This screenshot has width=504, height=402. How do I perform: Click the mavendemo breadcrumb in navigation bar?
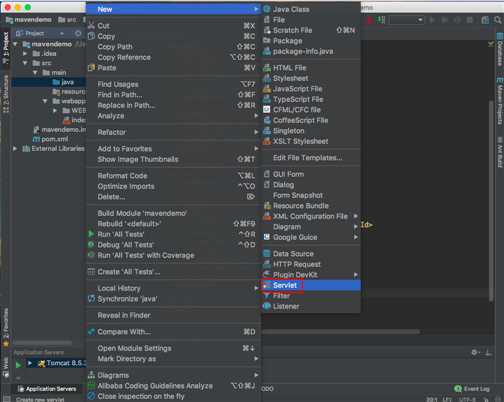coord(29,20)
